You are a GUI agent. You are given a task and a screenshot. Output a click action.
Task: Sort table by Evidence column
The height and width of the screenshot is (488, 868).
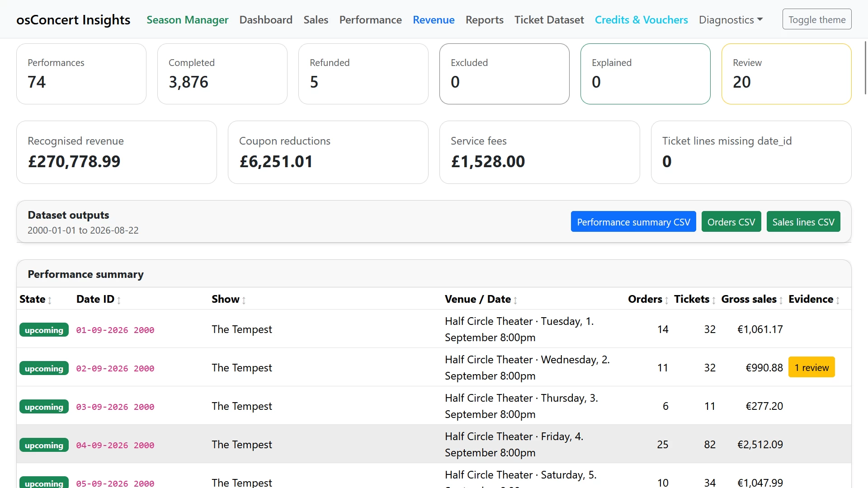(x=814, y=299)
